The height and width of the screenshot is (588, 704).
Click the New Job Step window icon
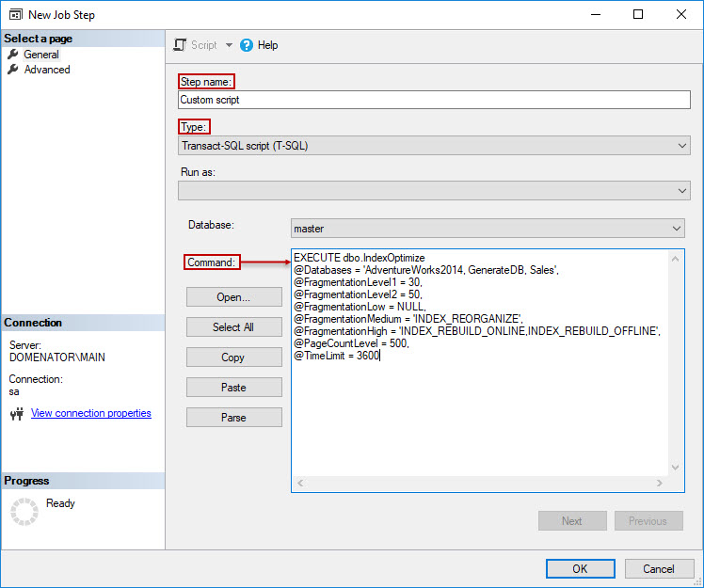tap(15, 15)
